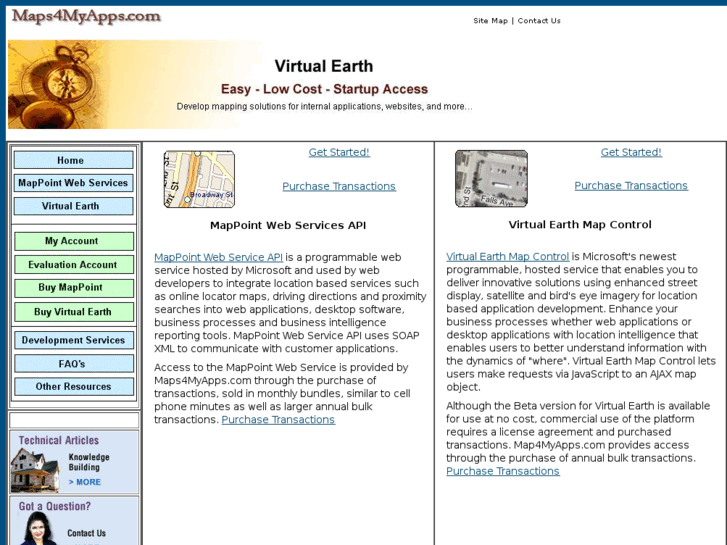
Task: Click the MapPoint street map thumbnail
Action: (x=199, y=179)
